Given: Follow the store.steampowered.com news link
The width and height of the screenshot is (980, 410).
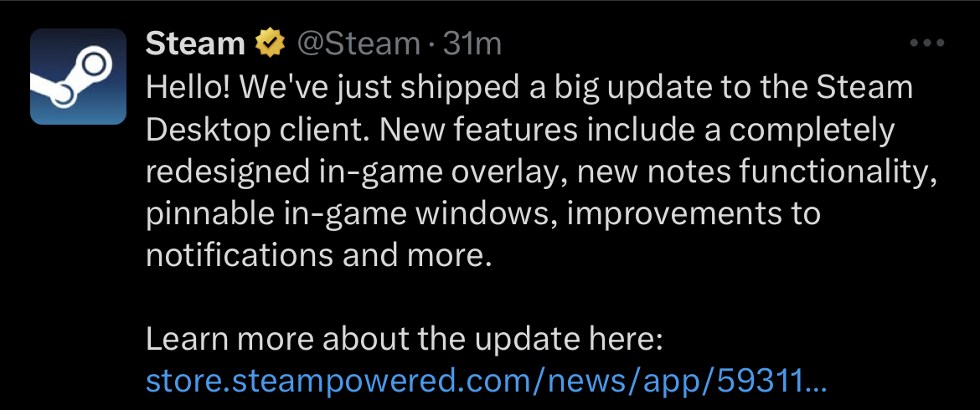Looking at the screenshot, I should coord(487,382).
